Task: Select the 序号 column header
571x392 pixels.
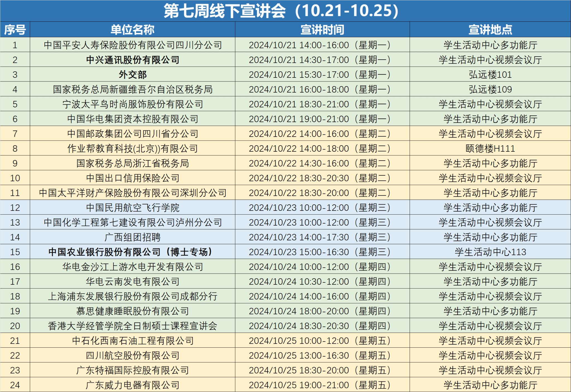Action: coord(15,30)
